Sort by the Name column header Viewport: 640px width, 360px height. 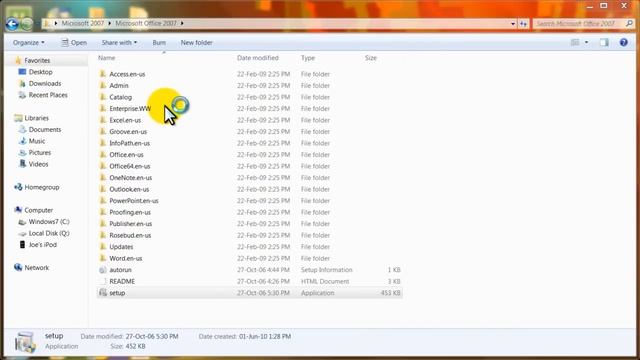[107, 58]
